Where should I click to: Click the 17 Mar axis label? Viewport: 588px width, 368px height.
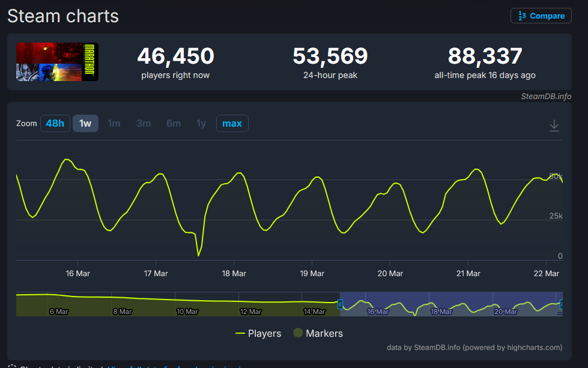point(156,274)
